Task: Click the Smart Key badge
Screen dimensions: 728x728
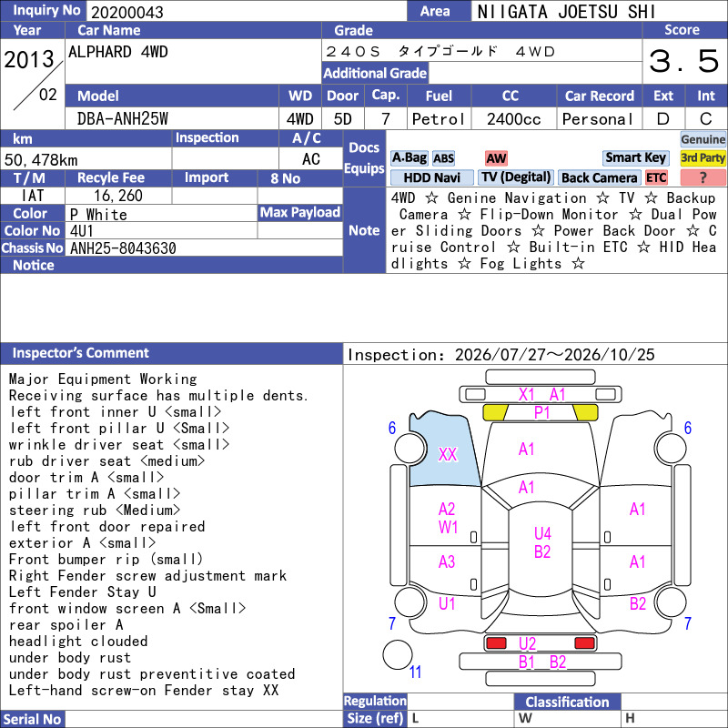Action: [635, 157]
